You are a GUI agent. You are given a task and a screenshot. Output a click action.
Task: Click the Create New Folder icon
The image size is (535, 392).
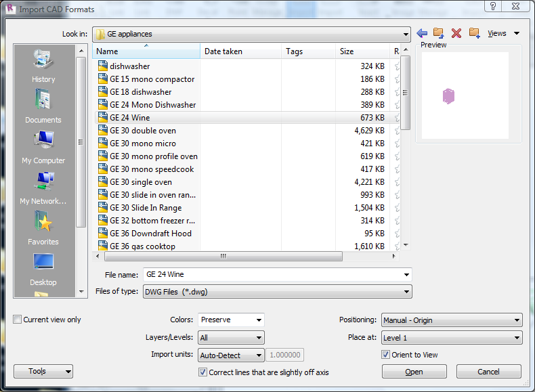point(474,33)
